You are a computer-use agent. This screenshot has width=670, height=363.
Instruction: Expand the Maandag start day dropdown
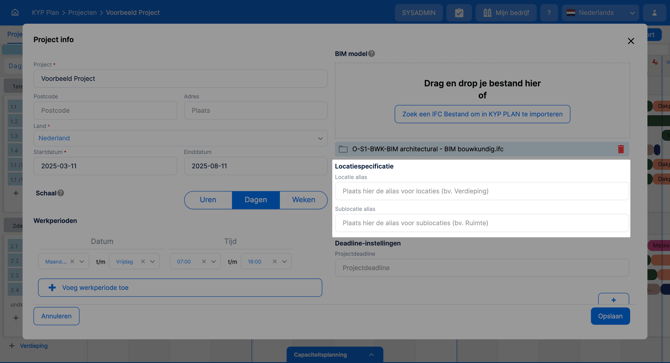pyautogui.click(x=82, y=261)
